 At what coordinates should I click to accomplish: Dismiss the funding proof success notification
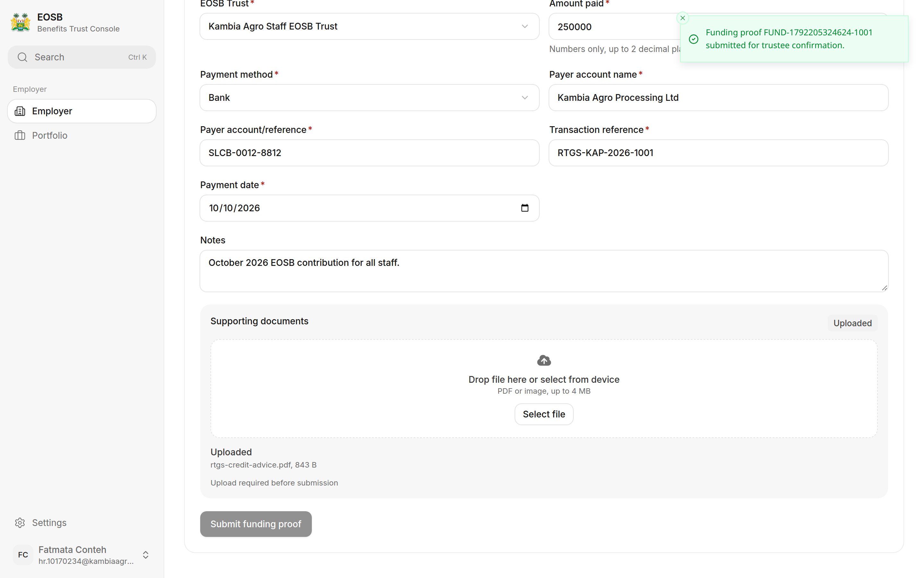[683, 18]
